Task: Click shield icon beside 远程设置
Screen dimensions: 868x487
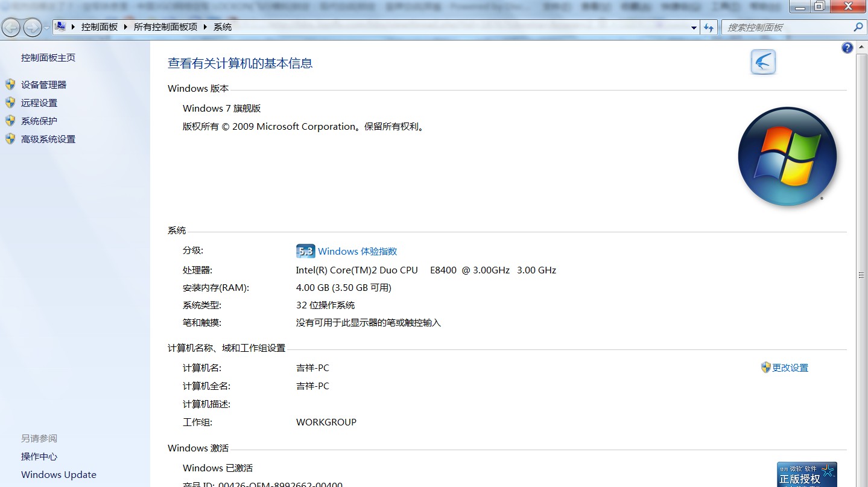Action: (x=10, y=103)
